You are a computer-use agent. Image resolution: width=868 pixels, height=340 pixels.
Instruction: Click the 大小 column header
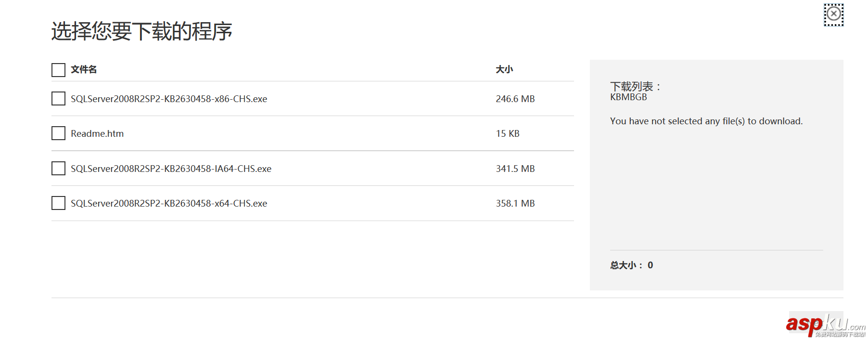coord(504,69)
